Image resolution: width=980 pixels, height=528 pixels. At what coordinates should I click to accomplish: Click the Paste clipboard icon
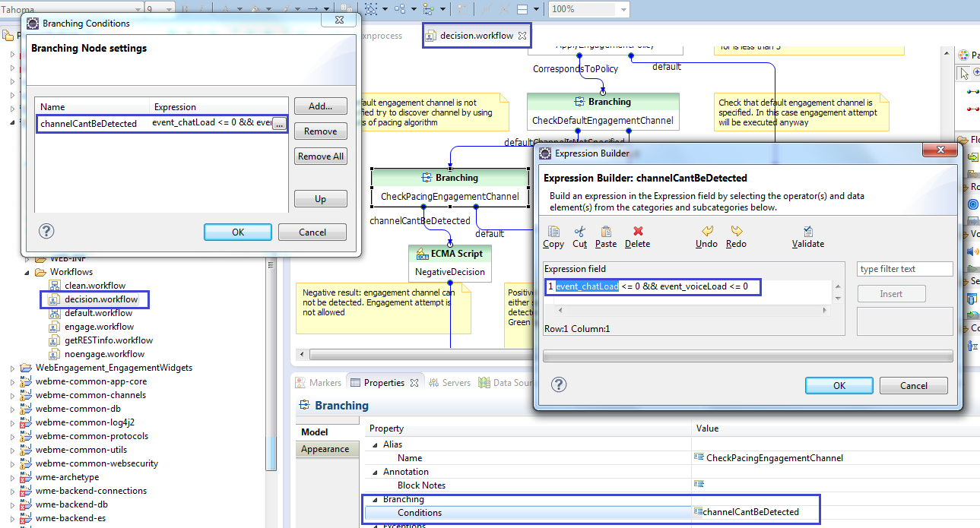pyautogui.click(x=606, y=232)
